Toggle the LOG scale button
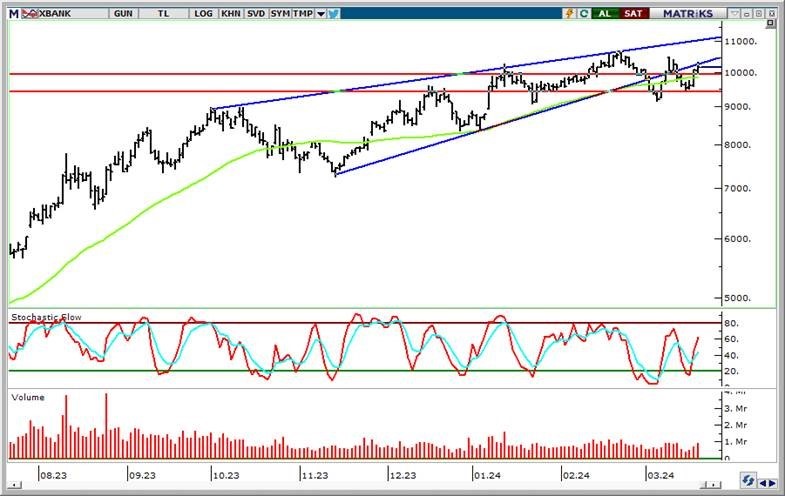The image size is (785, 496). click(x=203, y=14)
